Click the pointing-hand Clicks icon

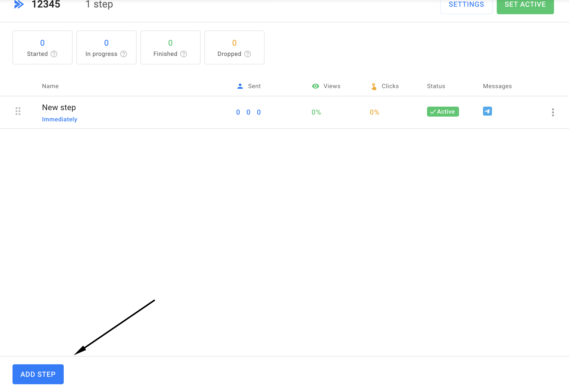pyautogui.click(x=374, y=86)
